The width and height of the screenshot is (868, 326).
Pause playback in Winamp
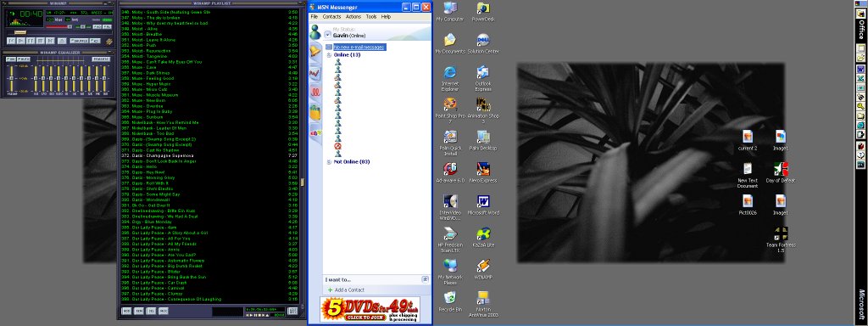coord(31,41)
